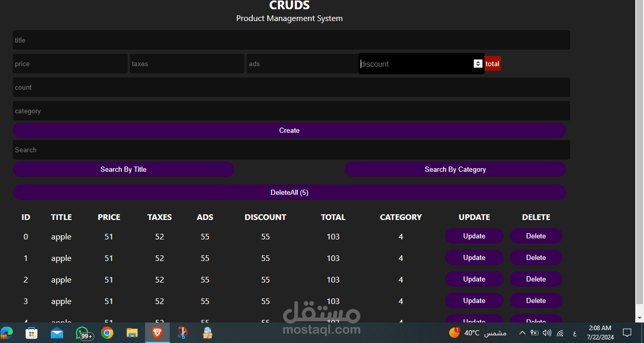Show hidden system tray icons chevron
This screenshot has height=343, width=644.
(x=522, y=333)
